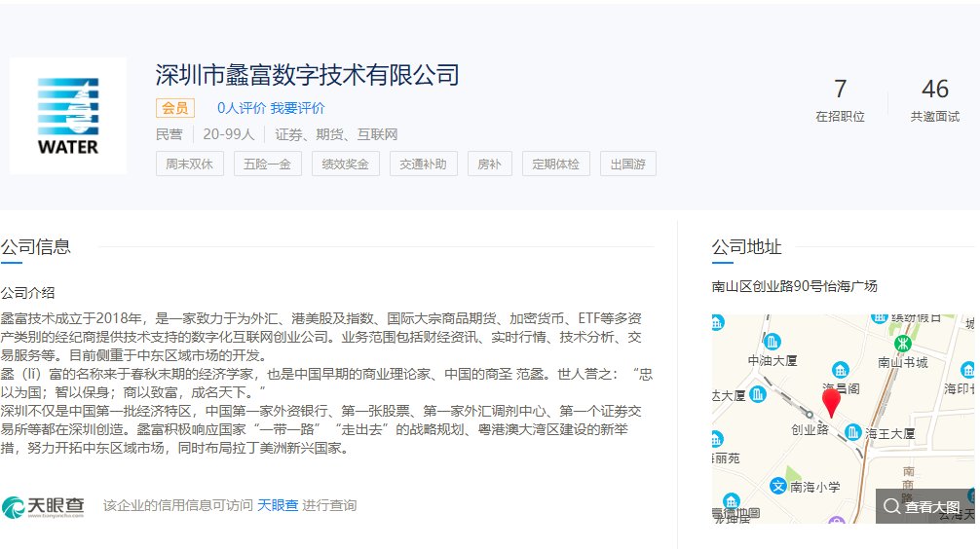Click the 出国游 tag
This screenshot has width=980, height=549.
point(627,165)
